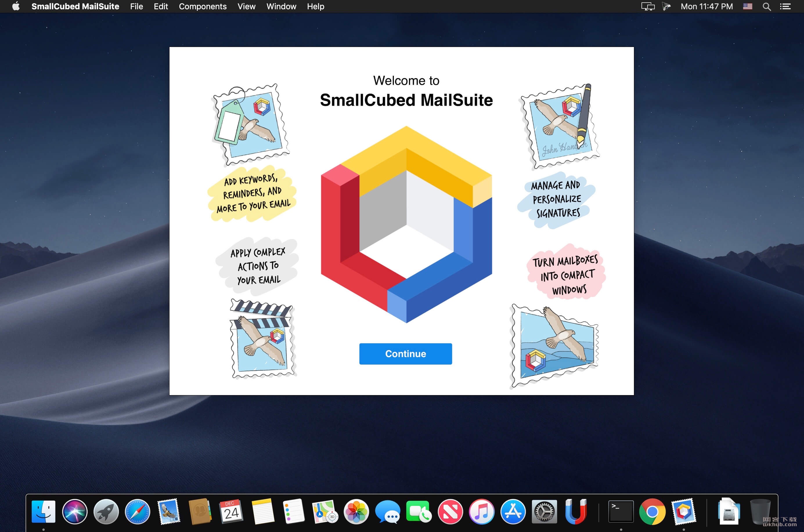Open Mail stamp icon in Dock

[x=169, y=511]
